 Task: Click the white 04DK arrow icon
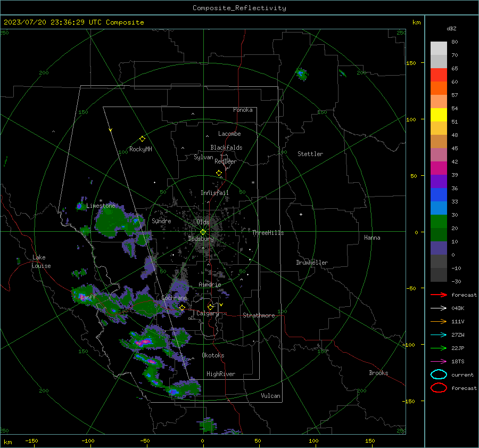click(439, 308)
